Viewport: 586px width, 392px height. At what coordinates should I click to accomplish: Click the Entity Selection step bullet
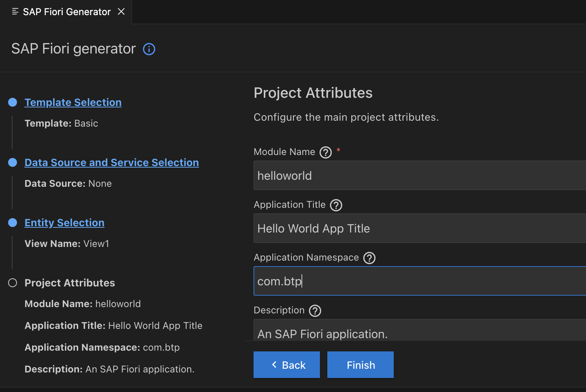(x=13, y=223)
